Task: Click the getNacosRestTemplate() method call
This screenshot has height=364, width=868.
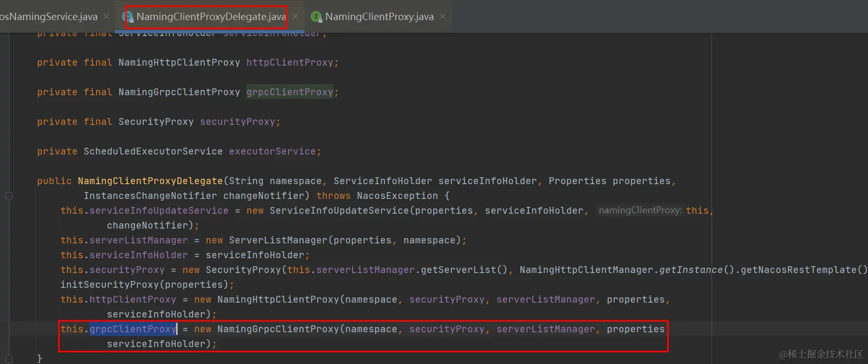Action: coord(804,270)
